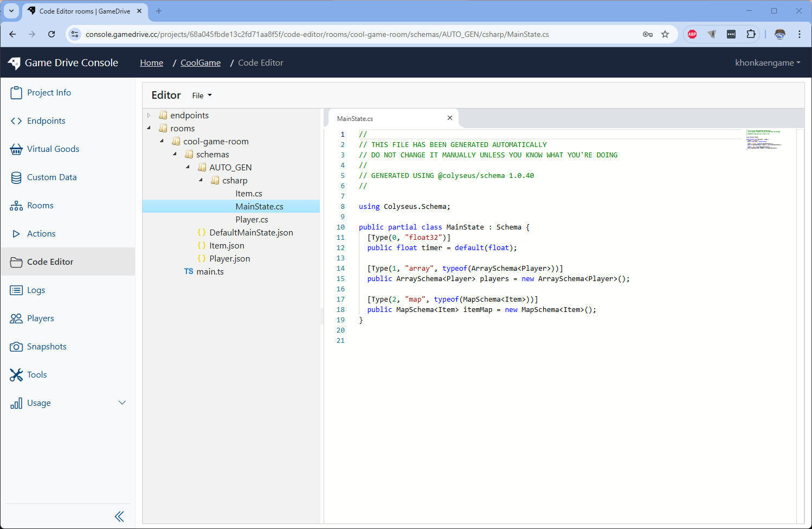Switch to the MainState.cs tab
The image size is (812, 529).
tap(355, 118)
